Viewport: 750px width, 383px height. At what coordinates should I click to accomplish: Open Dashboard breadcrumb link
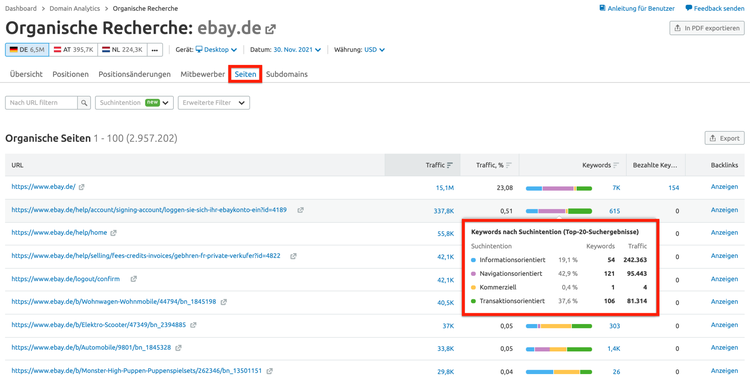pos(21,9)
